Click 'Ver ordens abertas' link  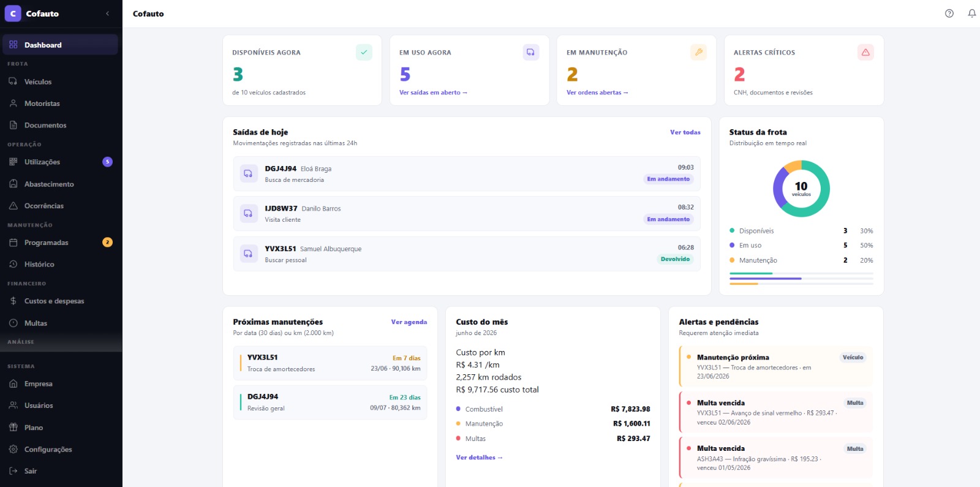pos(597,92)
